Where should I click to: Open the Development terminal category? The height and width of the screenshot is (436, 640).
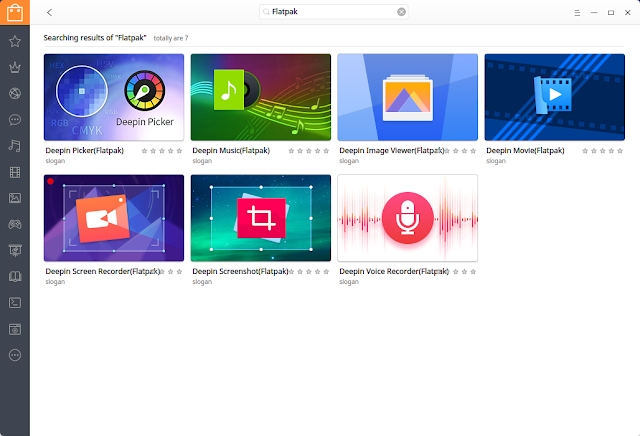15,303
